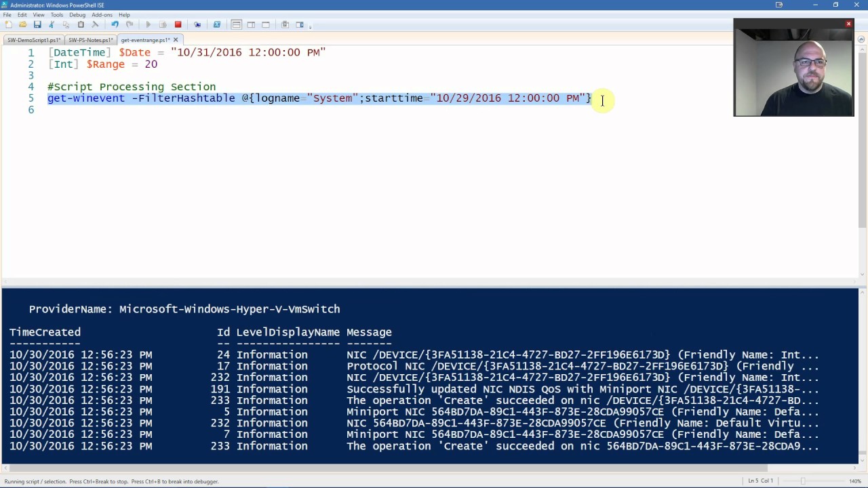
Task: Click the Ln 5 Col 1 status indicator
Action: (x=760, y=481)
